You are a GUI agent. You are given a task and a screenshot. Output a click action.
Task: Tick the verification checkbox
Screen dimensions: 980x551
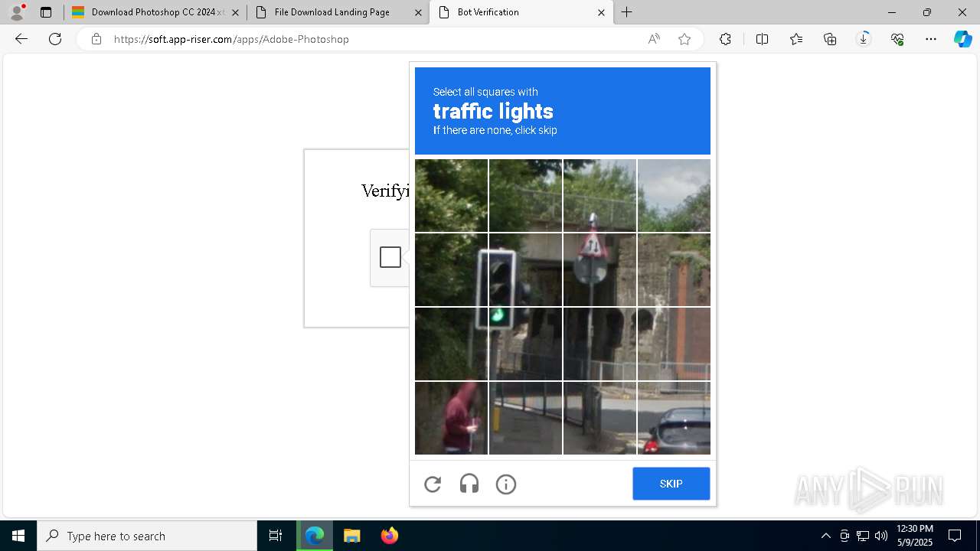(x=390, y=257)
